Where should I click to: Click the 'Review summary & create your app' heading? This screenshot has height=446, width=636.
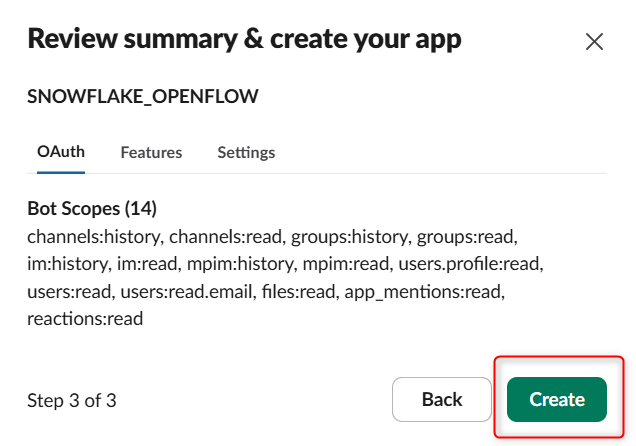tap(244, 40)
